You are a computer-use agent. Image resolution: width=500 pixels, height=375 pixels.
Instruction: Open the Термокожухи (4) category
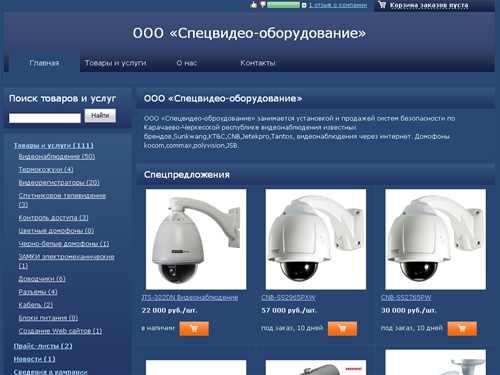pos(46,169)
